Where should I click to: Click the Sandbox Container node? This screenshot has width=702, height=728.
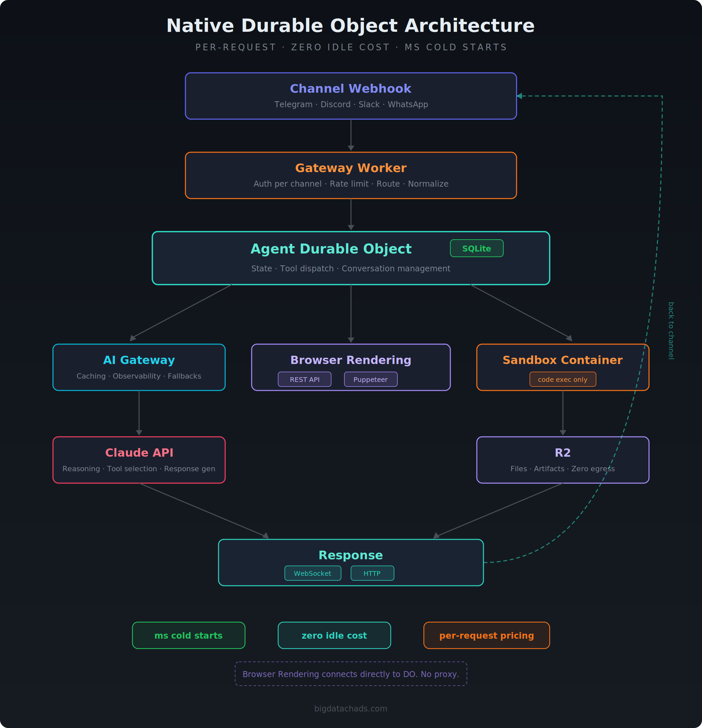pos(563,360)
